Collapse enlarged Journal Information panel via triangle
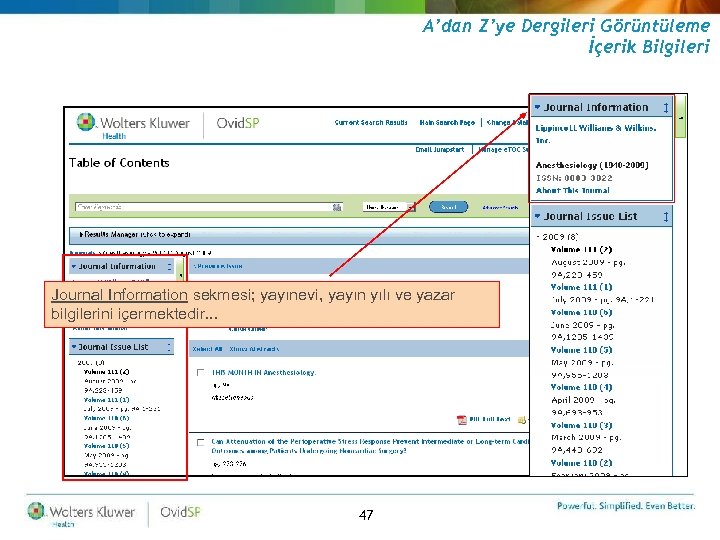 [x=537, y=107]
